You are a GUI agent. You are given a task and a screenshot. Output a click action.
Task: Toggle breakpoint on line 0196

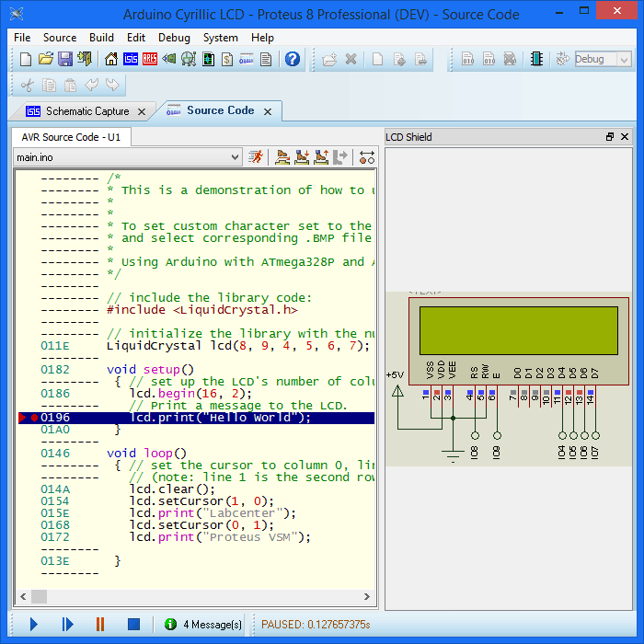34,418
